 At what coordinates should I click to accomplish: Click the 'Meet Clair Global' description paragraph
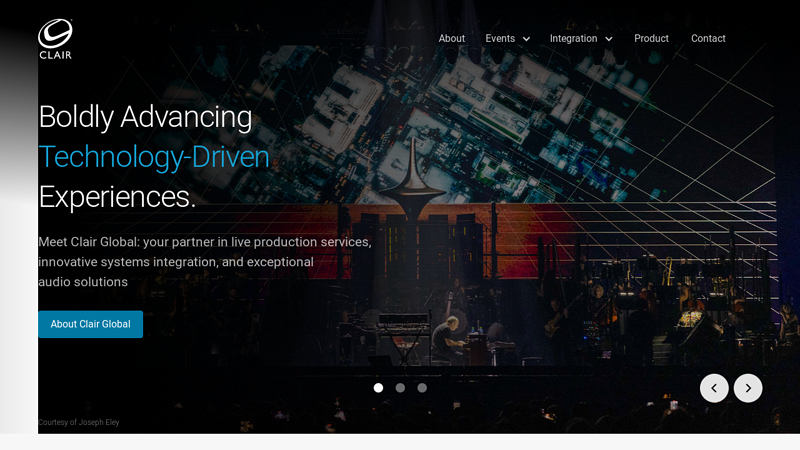(x=205, y=262)
